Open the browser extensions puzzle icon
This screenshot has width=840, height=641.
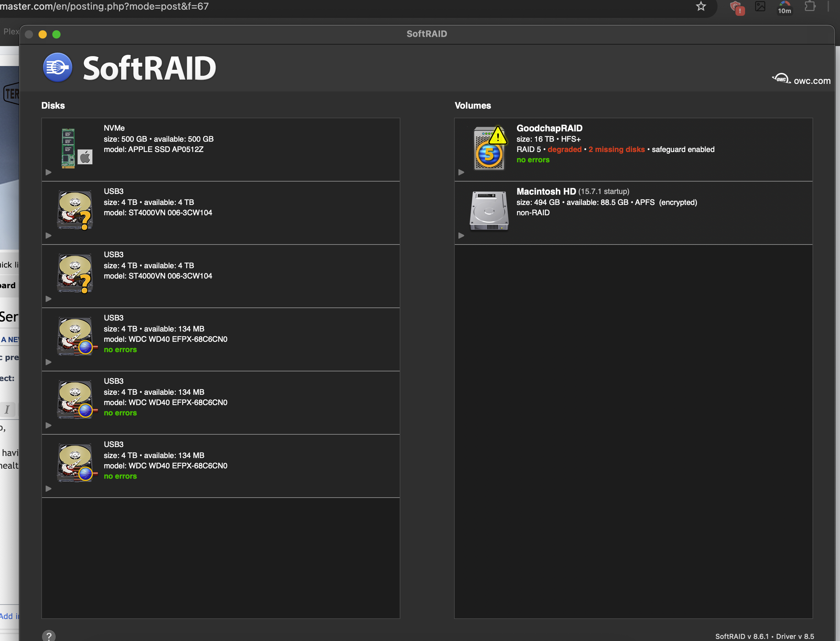810,7
